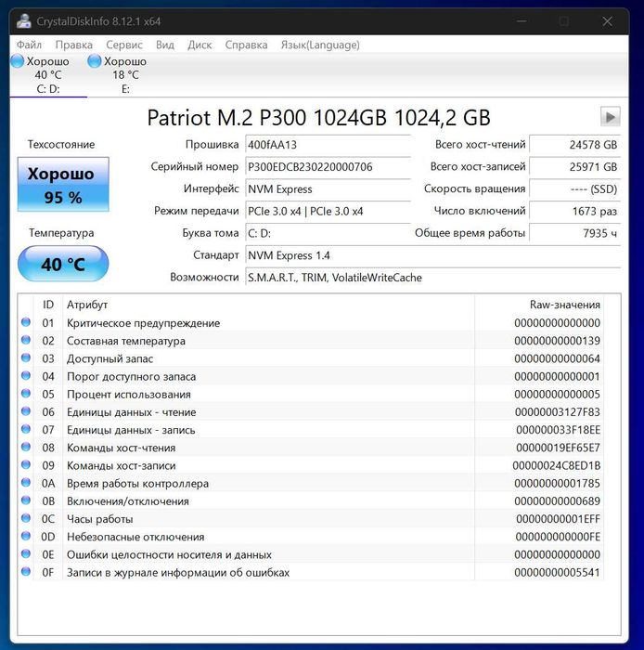Click blue status dot of attribute 01
Screen dimensions: 644x650
pos(26,322)
